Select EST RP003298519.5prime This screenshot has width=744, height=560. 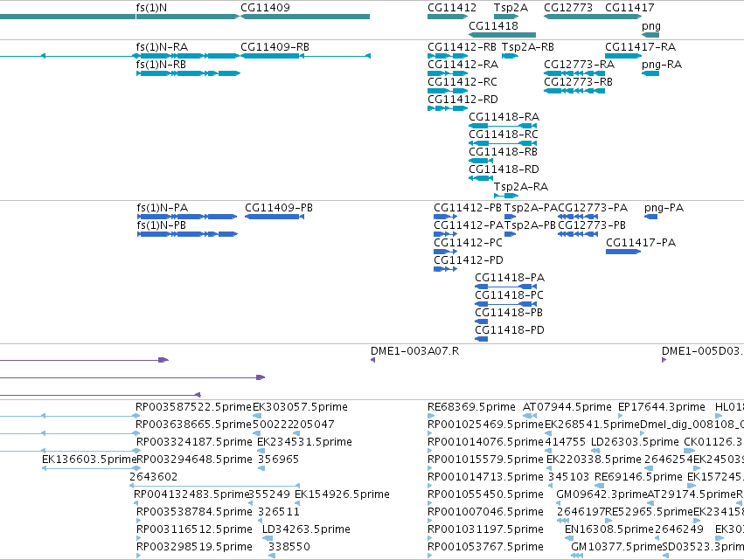coord(194,547)
